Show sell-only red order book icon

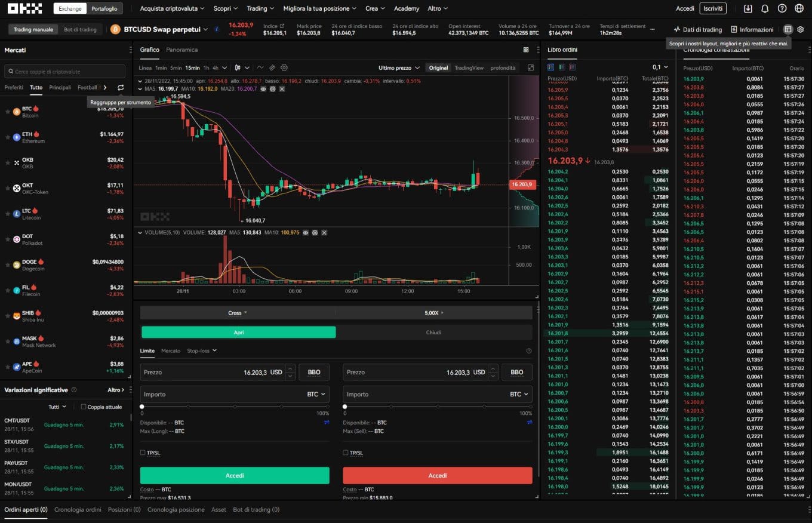[x=572, y=67]
